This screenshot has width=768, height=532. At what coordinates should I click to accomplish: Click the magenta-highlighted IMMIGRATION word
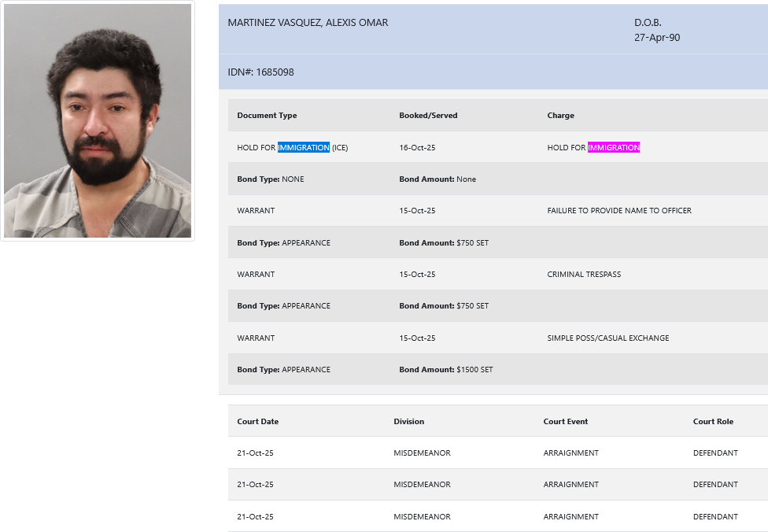pos(613,148)
